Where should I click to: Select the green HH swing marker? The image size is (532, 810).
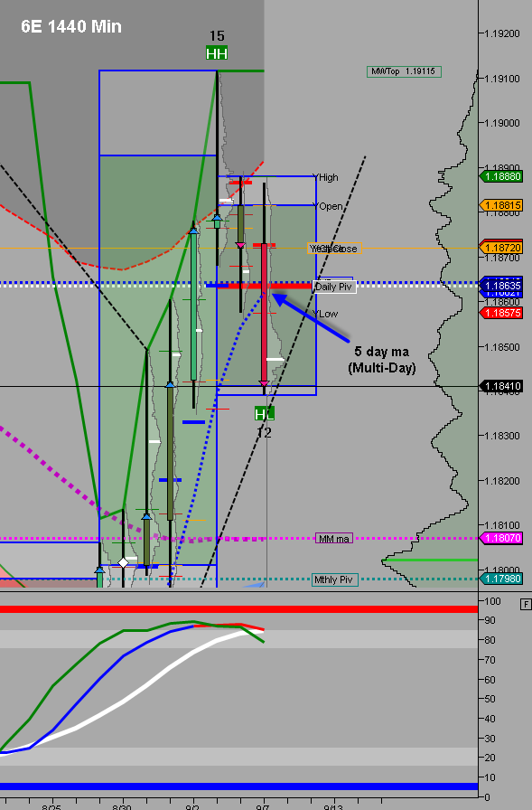[217, 52]
